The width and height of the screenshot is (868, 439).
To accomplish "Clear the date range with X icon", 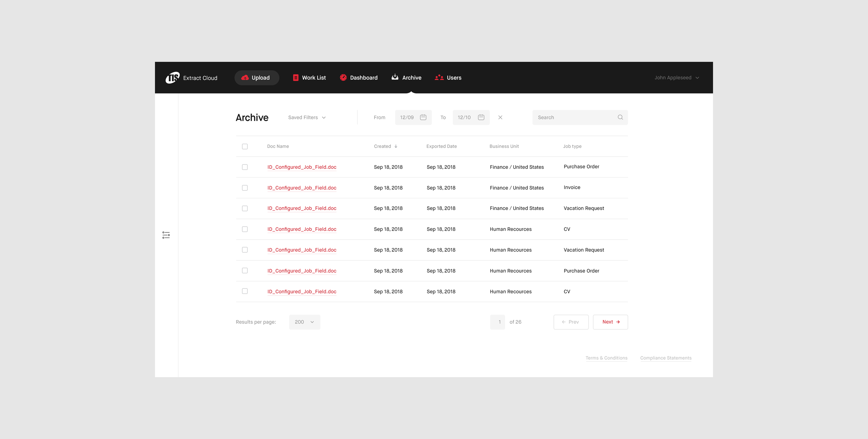I will [500, 117].
